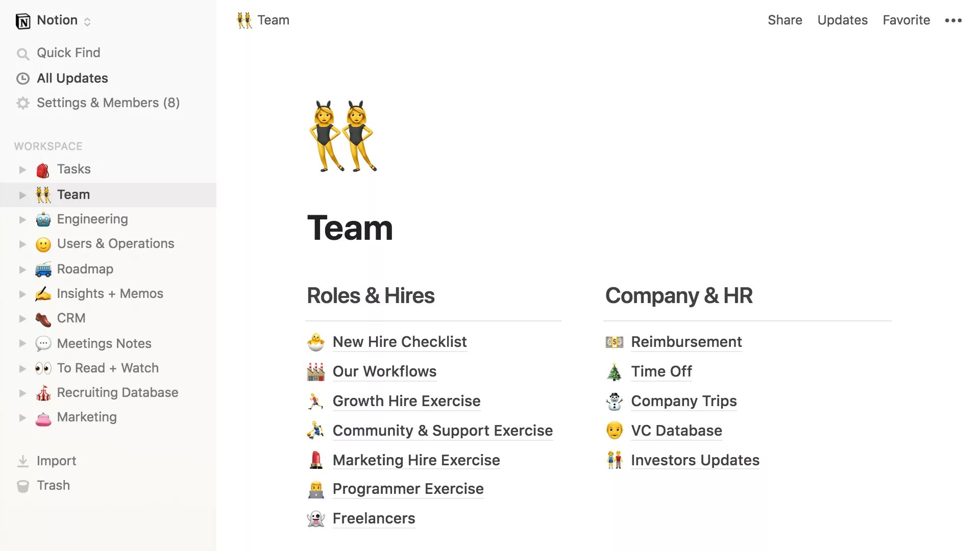Toggle Favorite for Team page

[x=906, y=19]
